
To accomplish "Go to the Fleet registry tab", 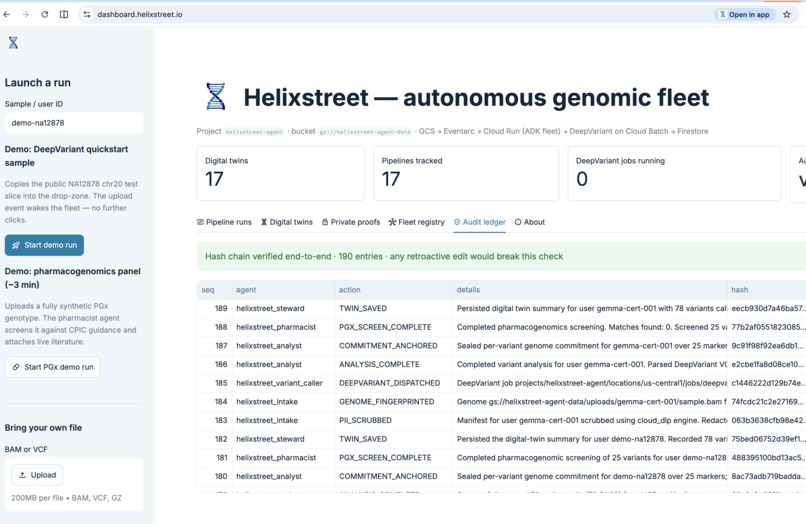I will pyautogui.click(x=416, y=222).
